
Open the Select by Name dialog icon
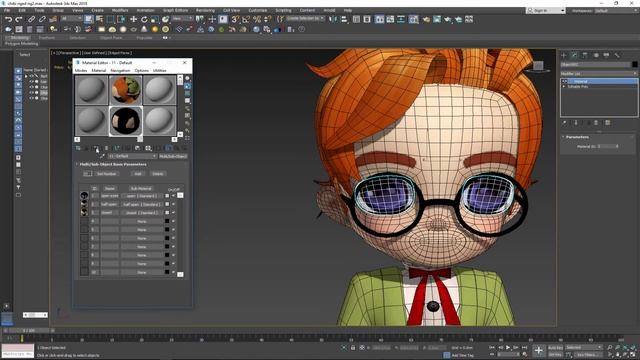tap(99, 19)
